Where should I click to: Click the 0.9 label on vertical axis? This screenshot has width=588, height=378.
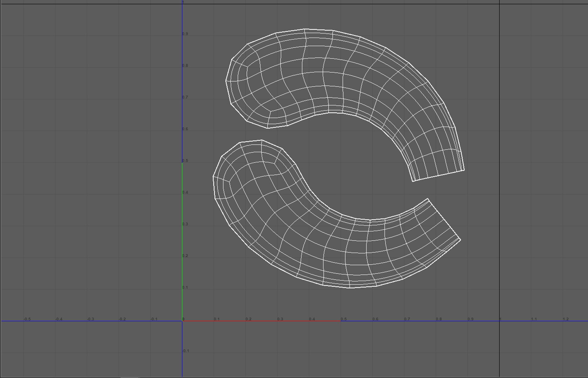(x=185, y=34)
